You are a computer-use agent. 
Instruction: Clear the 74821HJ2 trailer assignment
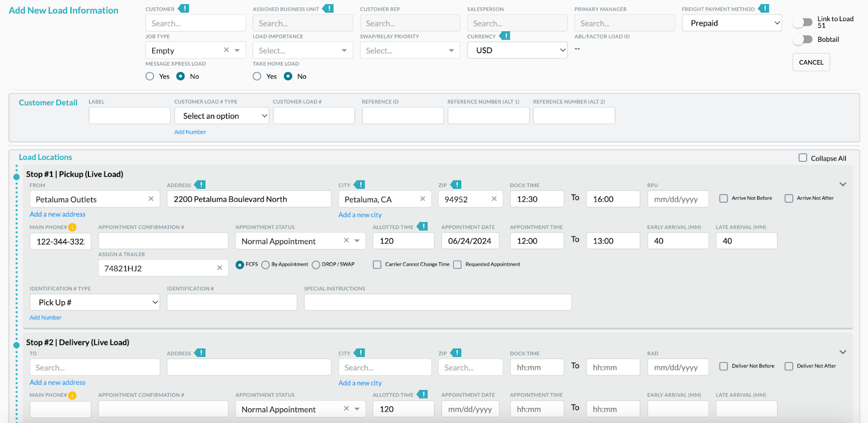point(220,268)
